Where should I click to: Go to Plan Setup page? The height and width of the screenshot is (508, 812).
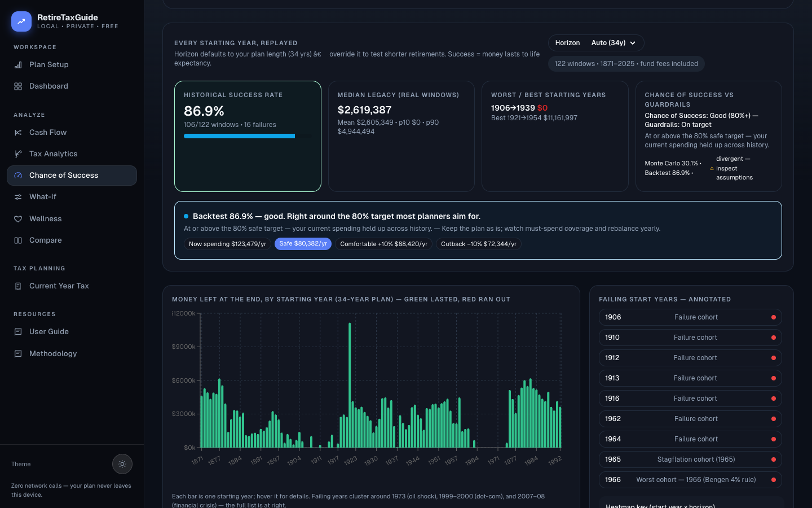point(72,65)
